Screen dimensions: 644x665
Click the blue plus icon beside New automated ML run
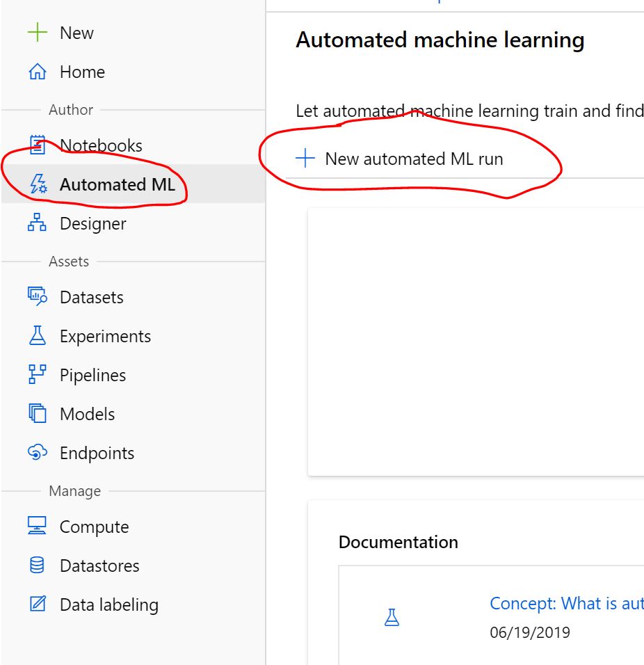point(305,159)
